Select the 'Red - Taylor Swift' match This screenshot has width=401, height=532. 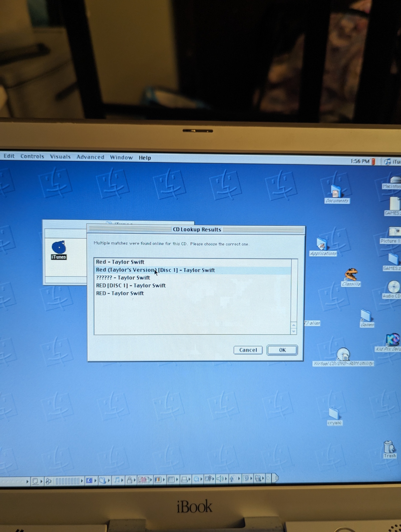[x=192, y=262]
